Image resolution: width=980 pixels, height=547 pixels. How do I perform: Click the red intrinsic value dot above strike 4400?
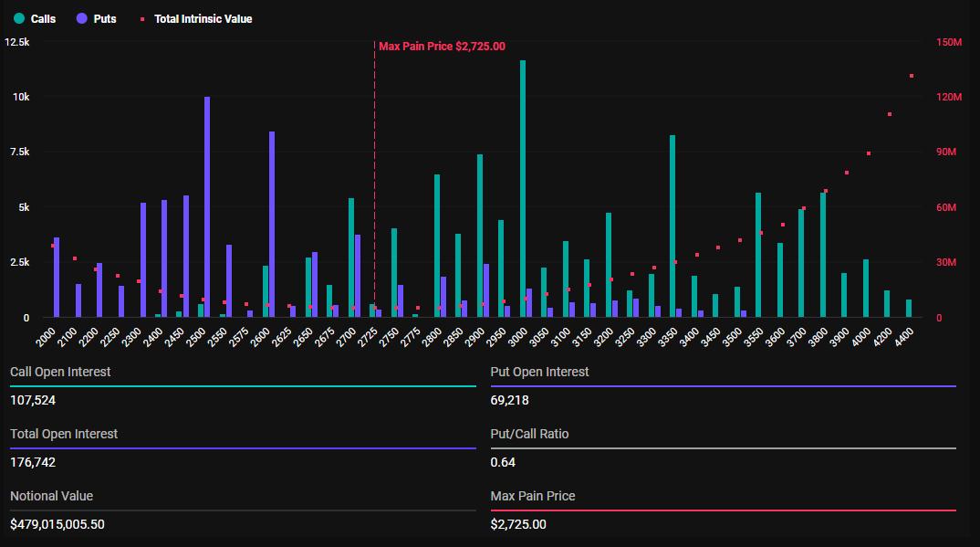point(912,76)
